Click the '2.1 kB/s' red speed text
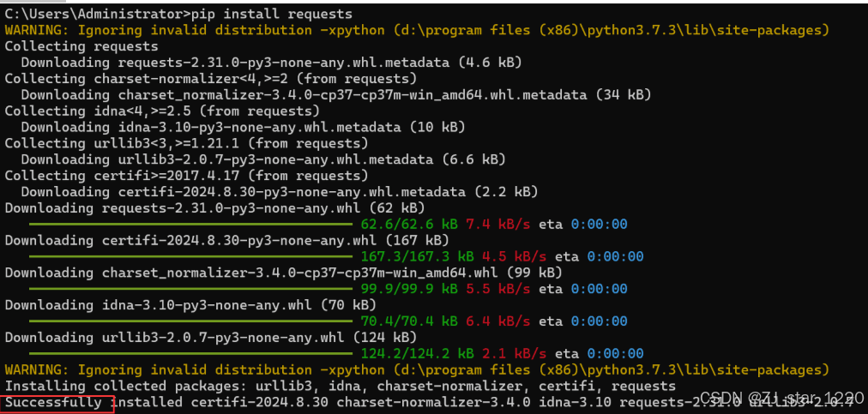Image resolution: width=868 pixels, height=414 pixels. [515, 353]
